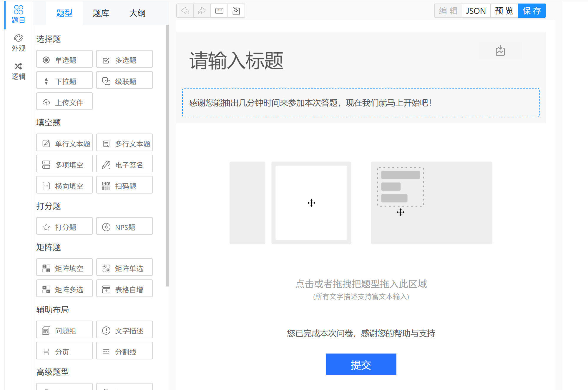
Task: Switch to the 题库 tab
Action: click(101, 13)
